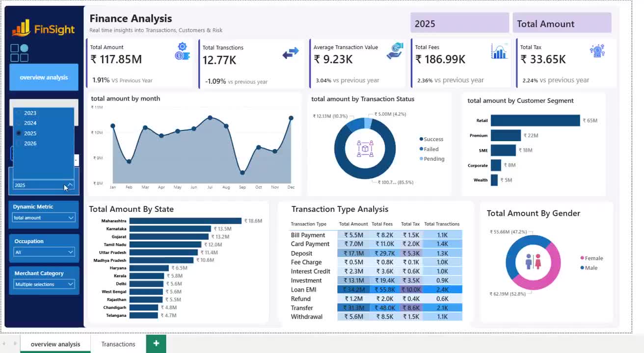Click the Total Transactions arrows icon
Image resolution: width=644 pixels, height=353 pixels.
tap(291, 53)
